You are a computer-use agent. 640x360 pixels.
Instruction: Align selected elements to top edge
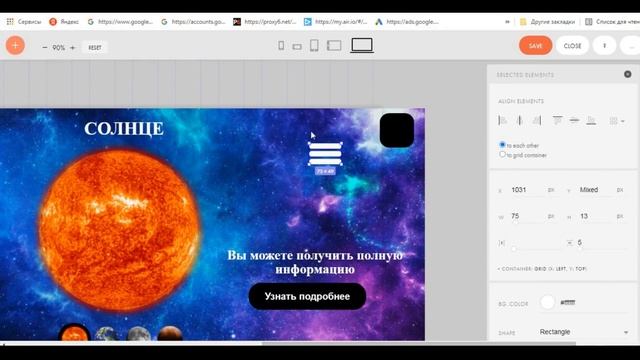pos(557,120)
